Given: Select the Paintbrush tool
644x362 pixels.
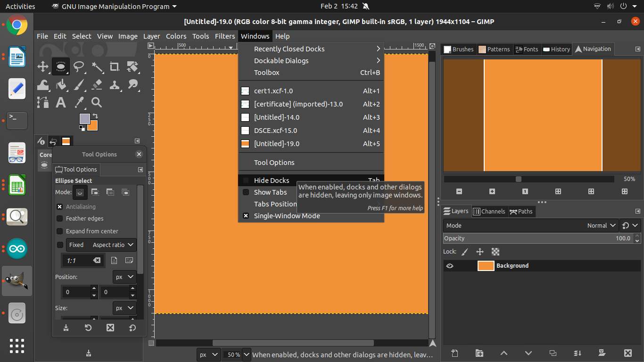Looking at the screenshot, I should point(78,85).
